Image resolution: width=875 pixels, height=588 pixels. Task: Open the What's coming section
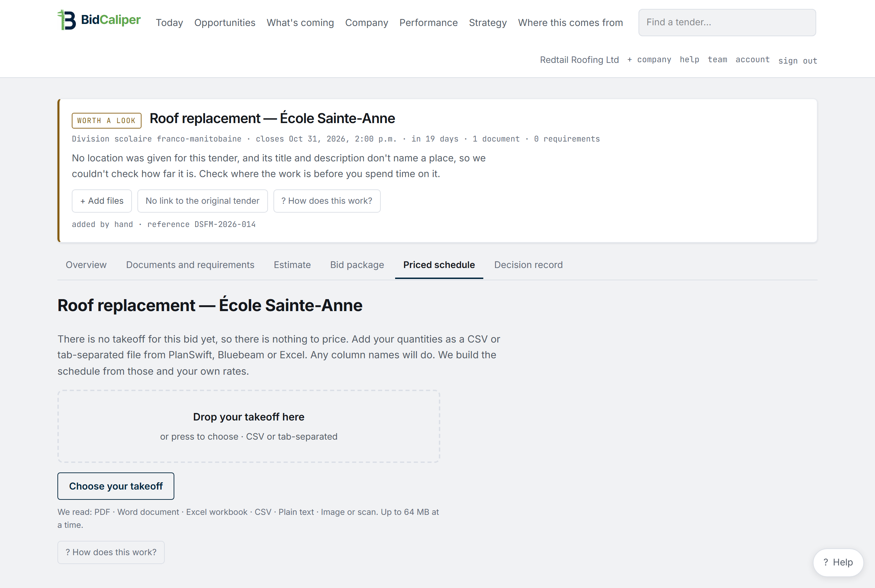300,23
